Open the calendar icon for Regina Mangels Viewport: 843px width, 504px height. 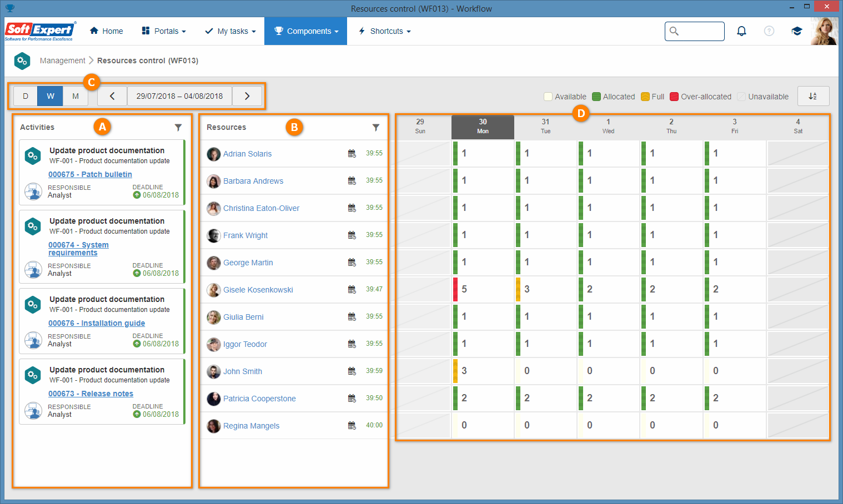pos(352,425)
